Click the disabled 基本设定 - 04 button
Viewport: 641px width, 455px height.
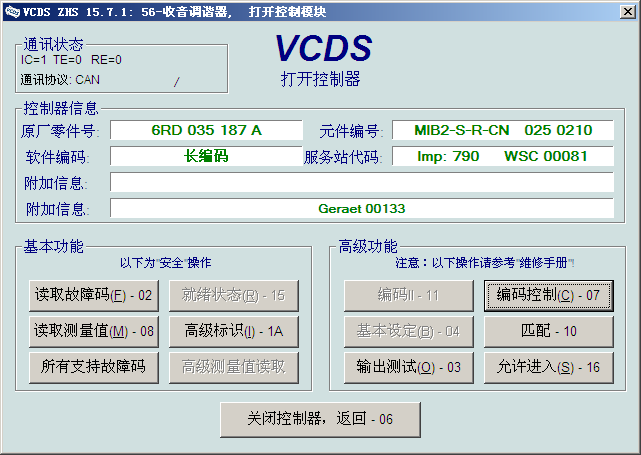point(408,331)
